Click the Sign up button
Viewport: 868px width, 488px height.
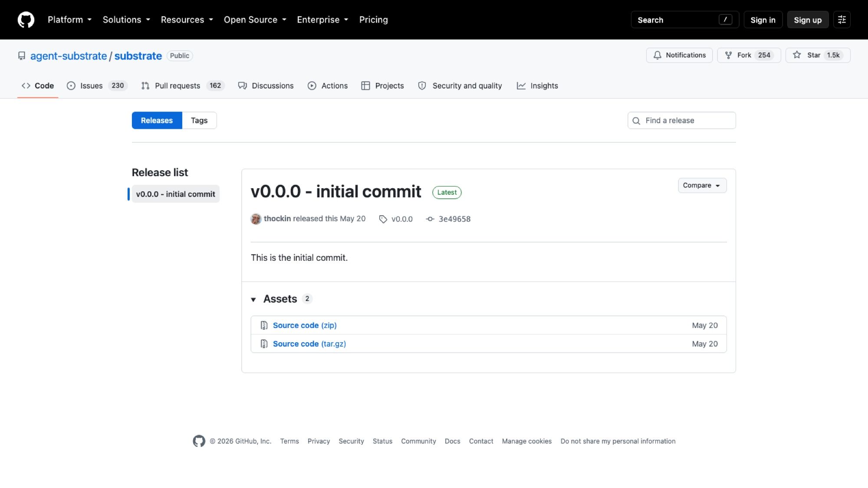click(807, 20)
